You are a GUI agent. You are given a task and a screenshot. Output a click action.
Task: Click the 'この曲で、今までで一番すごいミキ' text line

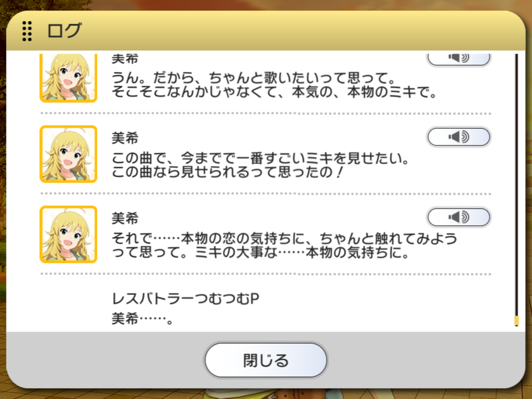(261, 158)
